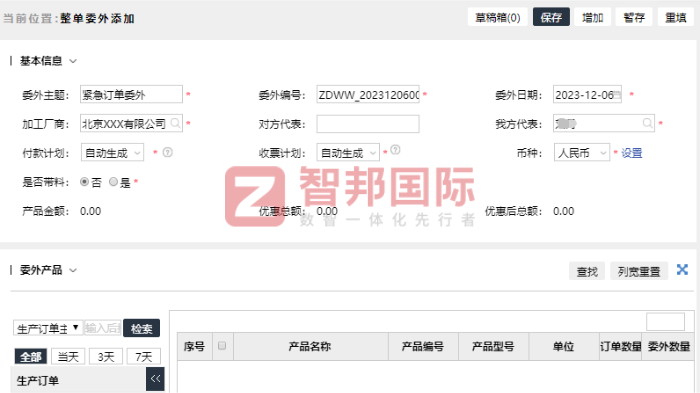Open 付款计划 dropdown
This screenshot has height=393, width=700.
point(112,153)
